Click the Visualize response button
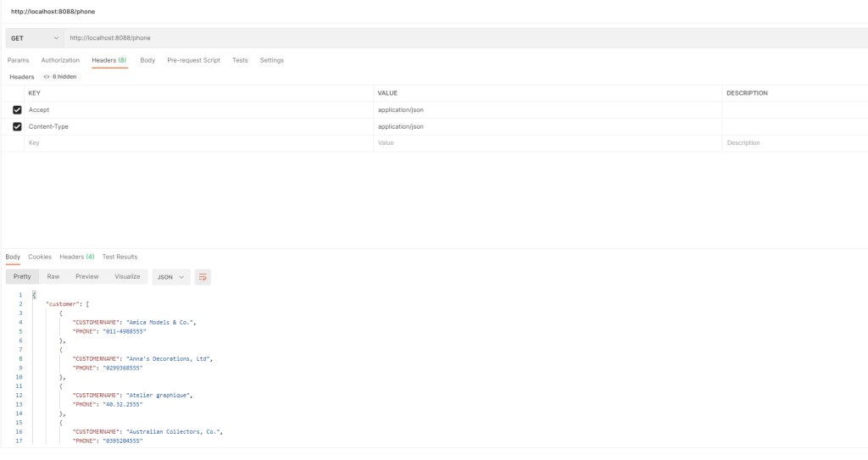The image size is (868, 460). [x=127, y=277]
